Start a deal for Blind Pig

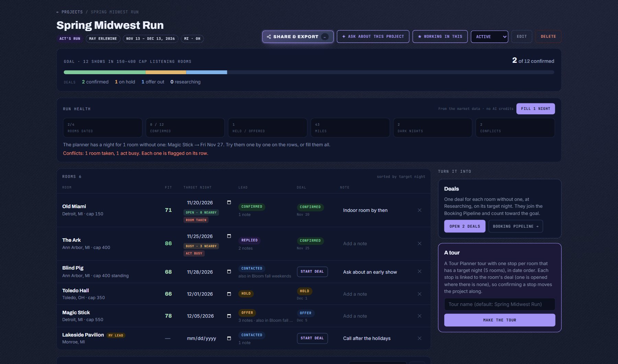312,272
